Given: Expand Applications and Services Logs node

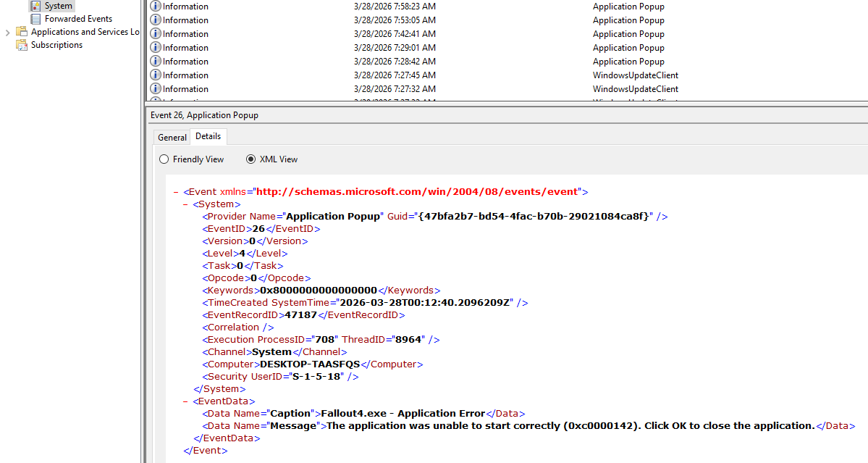Looking at the screenshot, I should [7, 32].
